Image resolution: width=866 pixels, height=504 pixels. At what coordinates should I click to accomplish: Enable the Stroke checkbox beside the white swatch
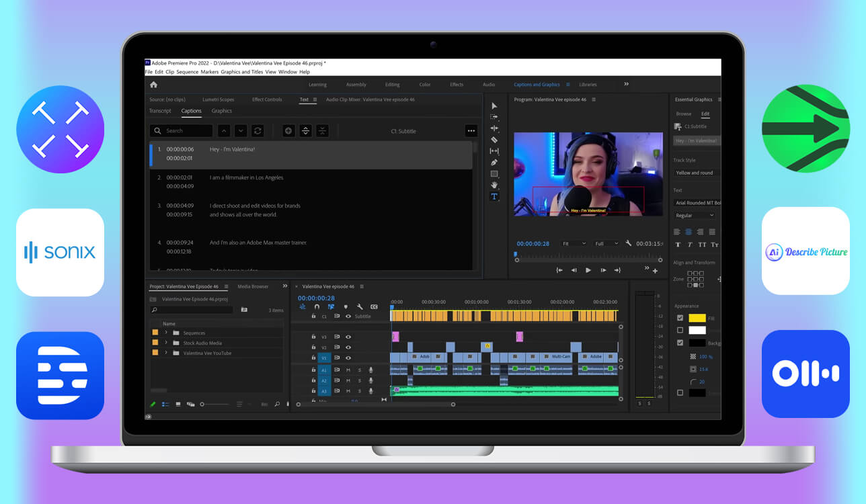680,330
